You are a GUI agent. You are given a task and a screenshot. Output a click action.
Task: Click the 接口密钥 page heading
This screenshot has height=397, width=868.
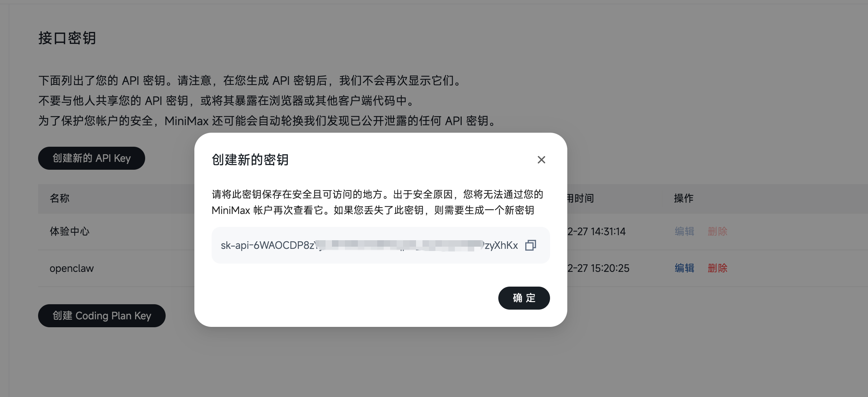coord(67,38)
